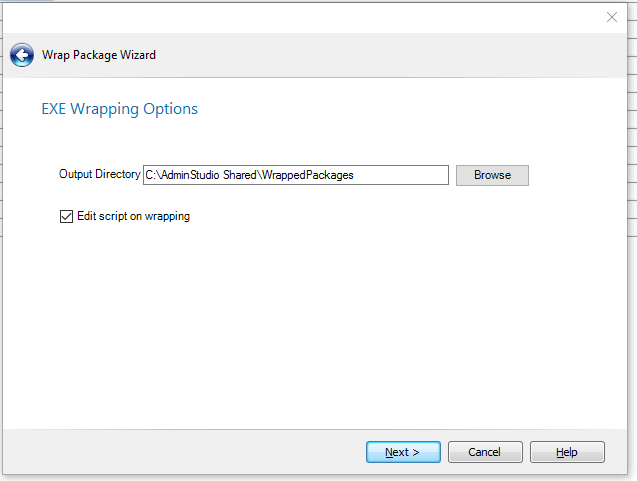The height and width of the screenshot is (481, 637).
Task: Proceed with the Next > button
Action: coord(402,452)
